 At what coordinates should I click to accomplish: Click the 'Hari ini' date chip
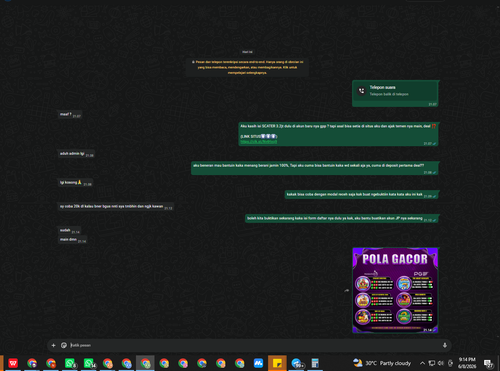pyautogui.click(x=247, y=52)
